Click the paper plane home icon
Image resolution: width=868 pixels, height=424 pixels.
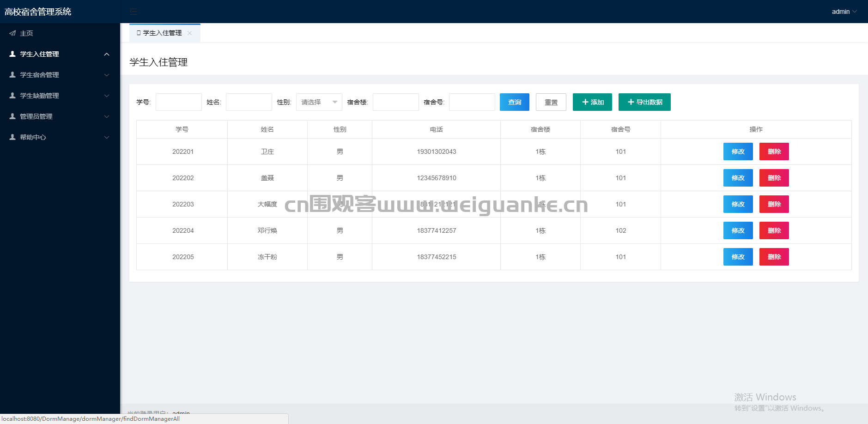[x=12, y=33]
